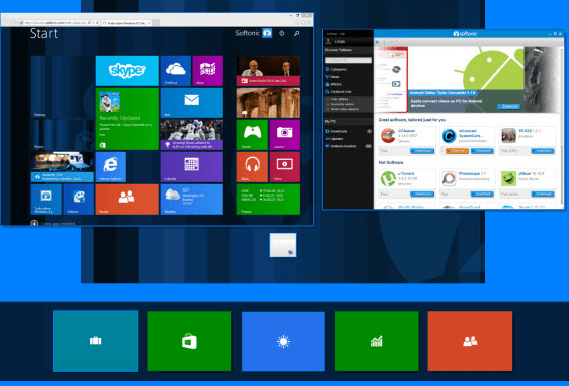This screenshot has width=569, height=386.
Task: Click Download button for uTorrent
Action: point(422,194)
